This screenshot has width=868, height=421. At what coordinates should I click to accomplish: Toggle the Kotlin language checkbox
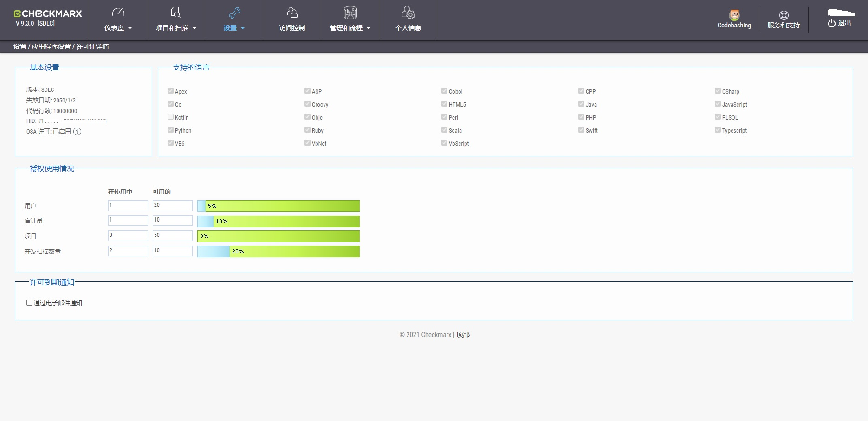170,117
